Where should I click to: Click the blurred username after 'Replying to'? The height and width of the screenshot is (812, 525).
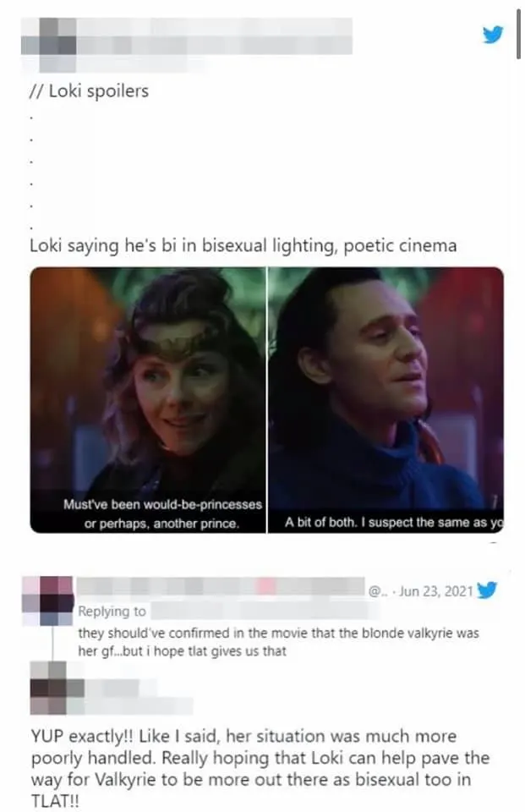[266, 611]
